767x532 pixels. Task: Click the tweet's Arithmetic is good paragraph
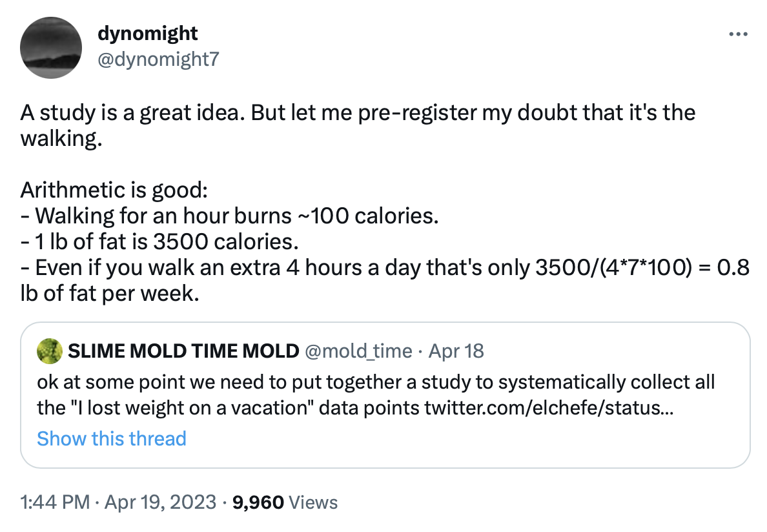[114, 190]
